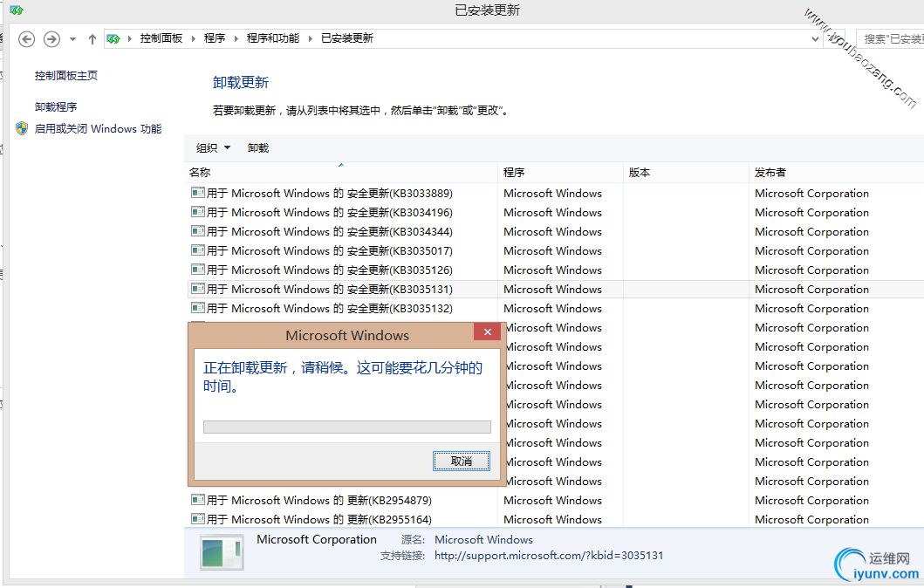Screen dimensions: 924x588
Task: Select row 安全更新(KB3035132)
Action: click(x=554, y=308)
